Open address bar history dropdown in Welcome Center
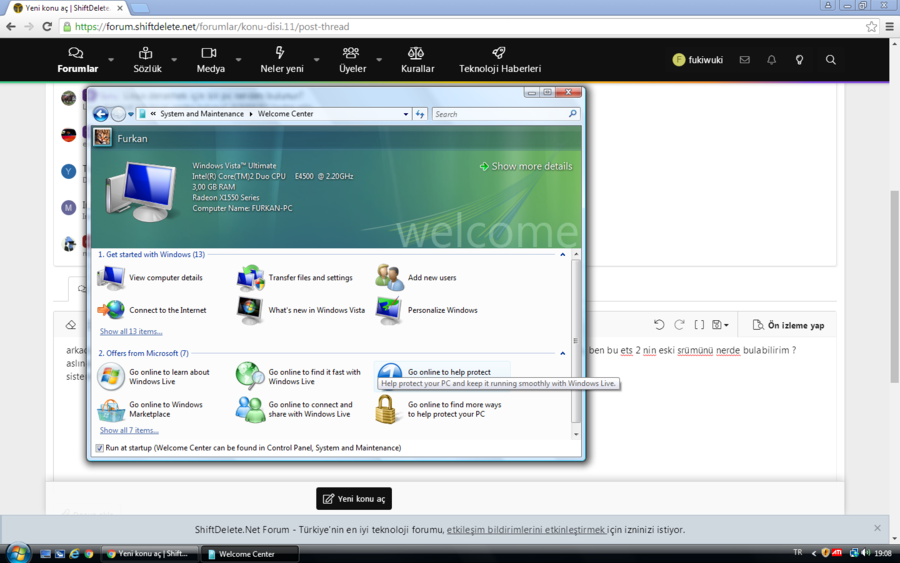Viewport: 900px width, 563px height. point(406,114)
